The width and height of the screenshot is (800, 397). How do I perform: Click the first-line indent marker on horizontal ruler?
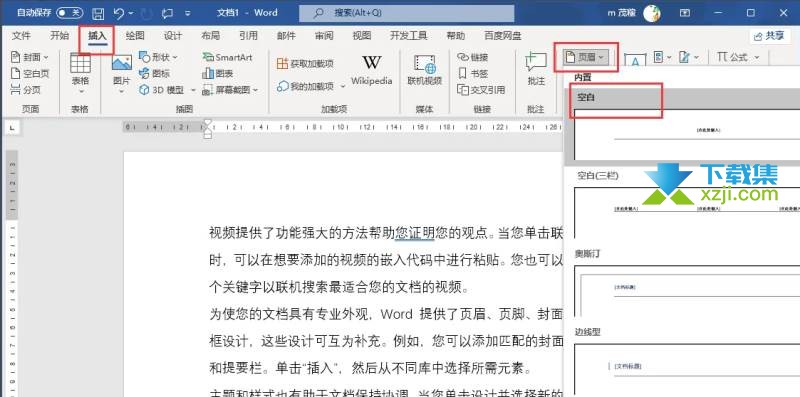pyautogui.click(x=207, y=123)
